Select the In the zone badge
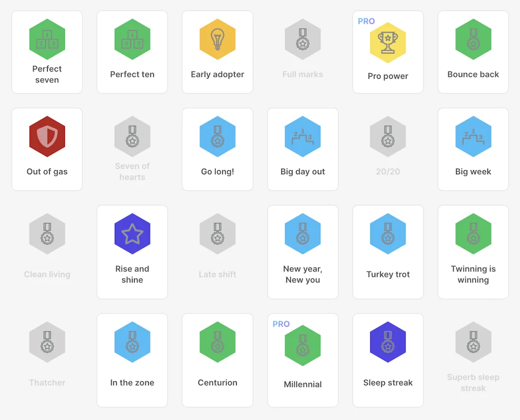The image size is (520, 420). point(132,360)
